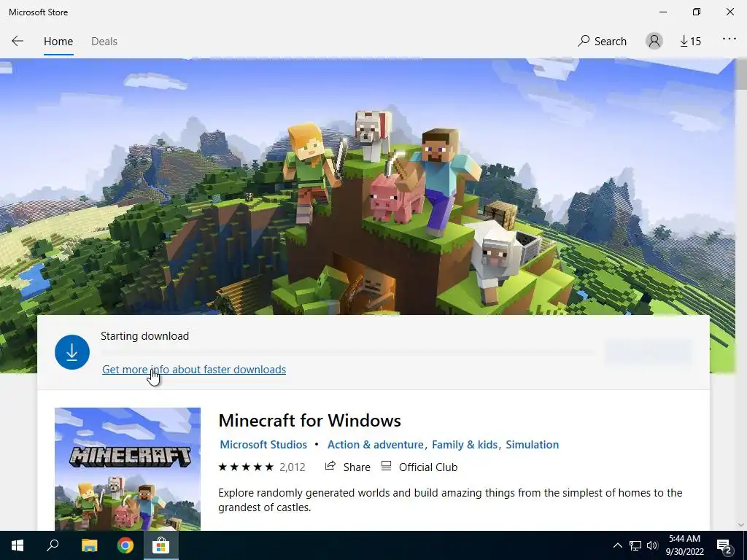Open the Windows Start menu
747x560 pixels.
pos(18,545)
